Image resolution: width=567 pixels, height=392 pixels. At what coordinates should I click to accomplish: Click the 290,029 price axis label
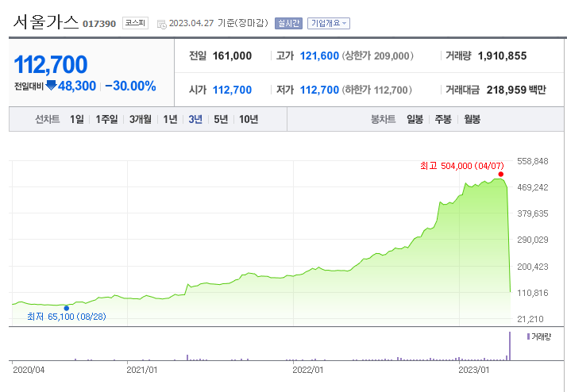[x=533, y=240]
